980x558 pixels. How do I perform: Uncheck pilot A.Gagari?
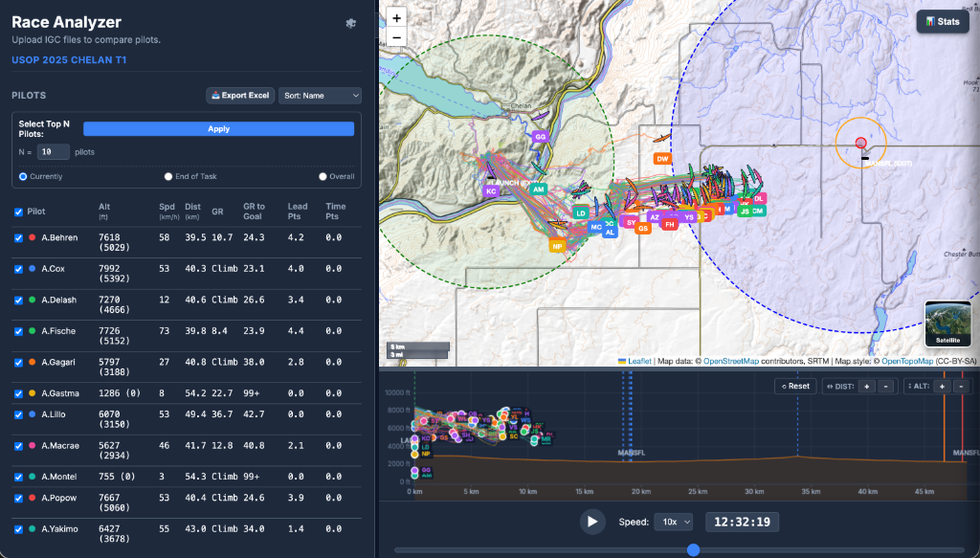click(18, 363)
